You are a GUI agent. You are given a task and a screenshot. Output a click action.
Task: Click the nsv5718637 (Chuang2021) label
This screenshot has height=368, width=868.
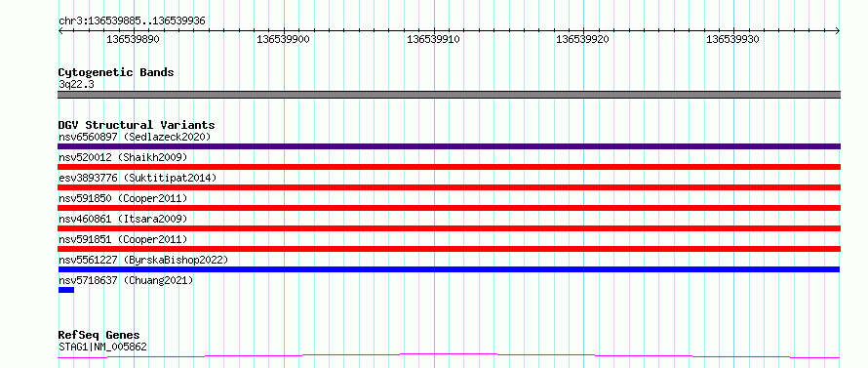[126, 280]
